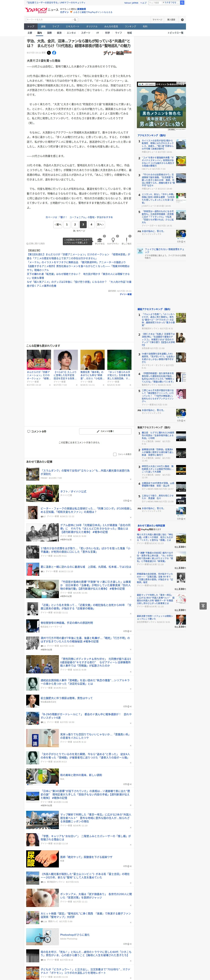The height and width of the screenshot is (980, 210).
Task: Check the コメント非表示 checkbox
Action: pos(115,454)
